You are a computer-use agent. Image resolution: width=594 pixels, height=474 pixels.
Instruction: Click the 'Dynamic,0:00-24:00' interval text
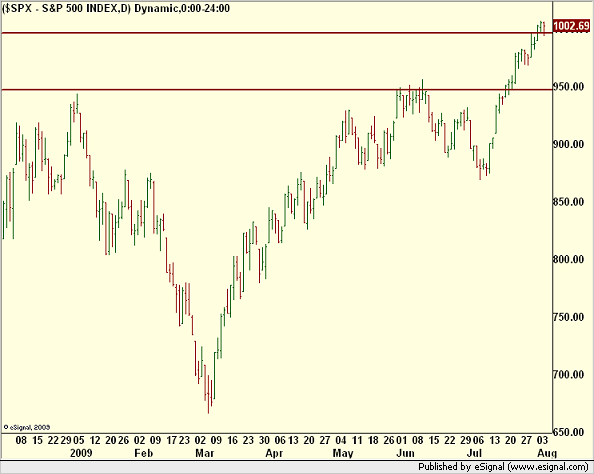point(182,8)
